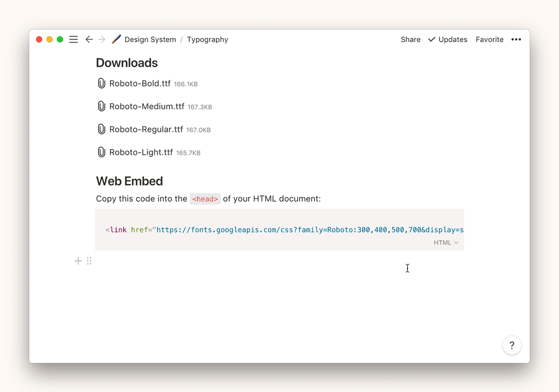
Task: Open the sidebar with the hamburger icon
Action: [73, 39]
